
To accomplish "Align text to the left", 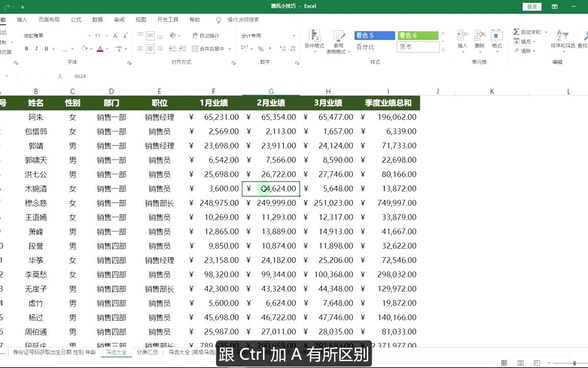I will [x=140, y=49].
